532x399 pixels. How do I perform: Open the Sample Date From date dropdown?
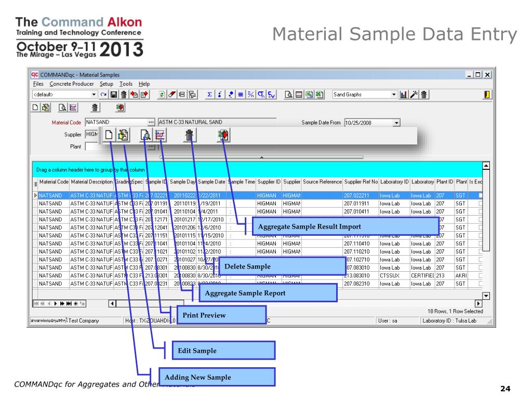(x=396, y=123)
